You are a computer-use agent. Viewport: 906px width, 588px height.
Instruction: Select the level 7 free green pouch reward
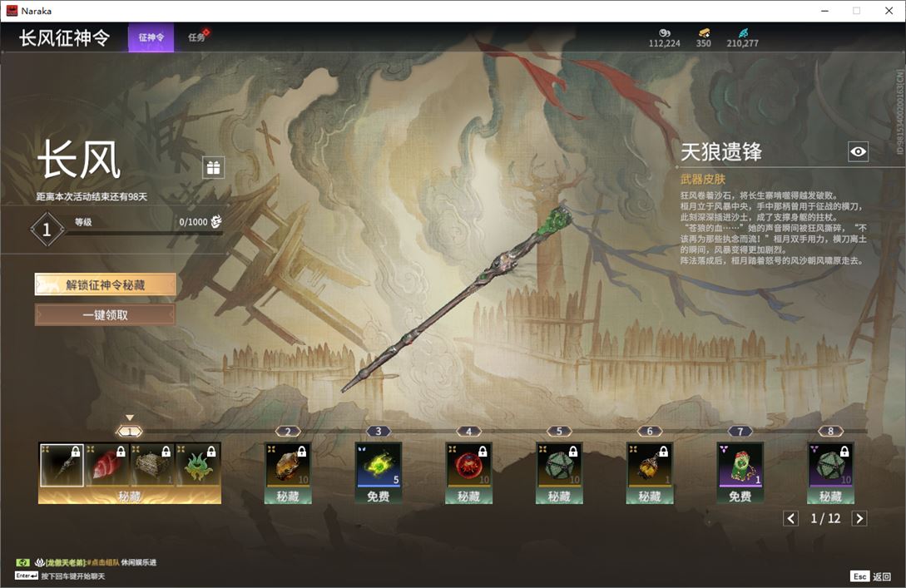tap(740, 464)
